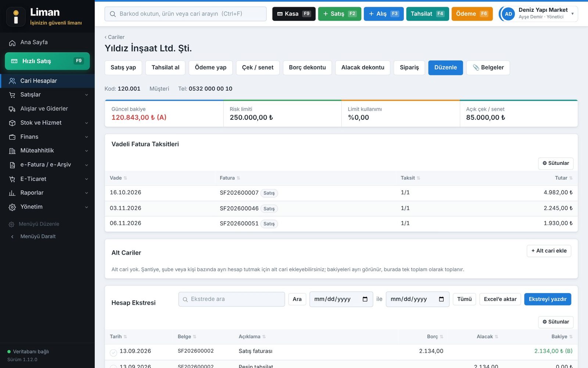Open Sütunlar for Vadeli Fatura Taksitleri
The width and height of the screenshot is (588, 368).
tap(556, 163)
